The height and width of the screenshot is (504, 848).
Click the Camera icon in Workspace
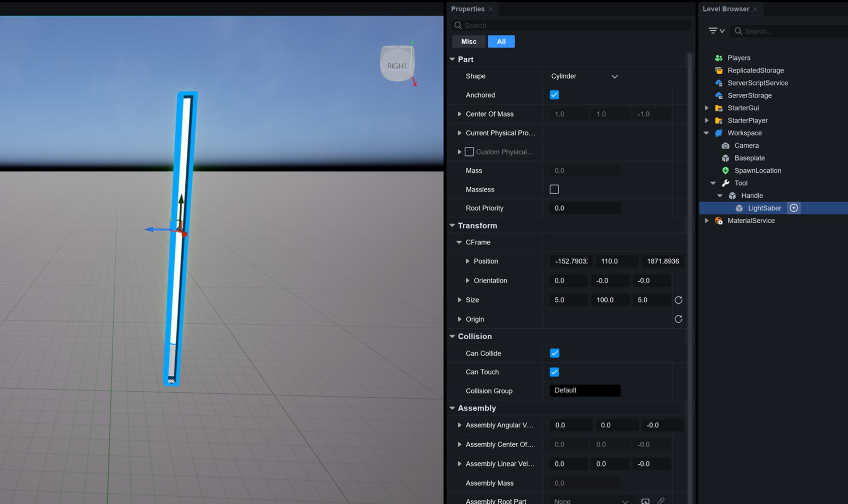coord(725,146)
